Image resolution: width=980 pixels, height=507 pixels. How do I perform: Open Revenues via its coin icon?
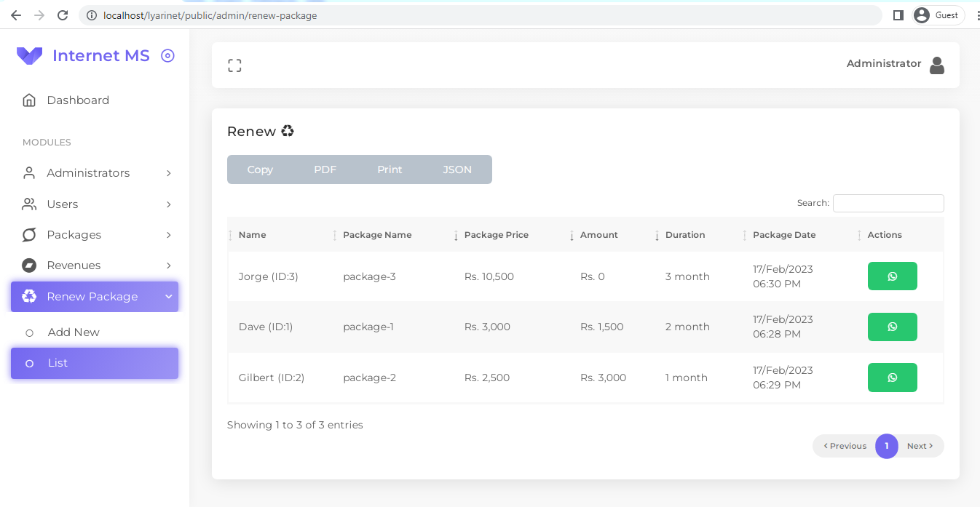(28, 266)
